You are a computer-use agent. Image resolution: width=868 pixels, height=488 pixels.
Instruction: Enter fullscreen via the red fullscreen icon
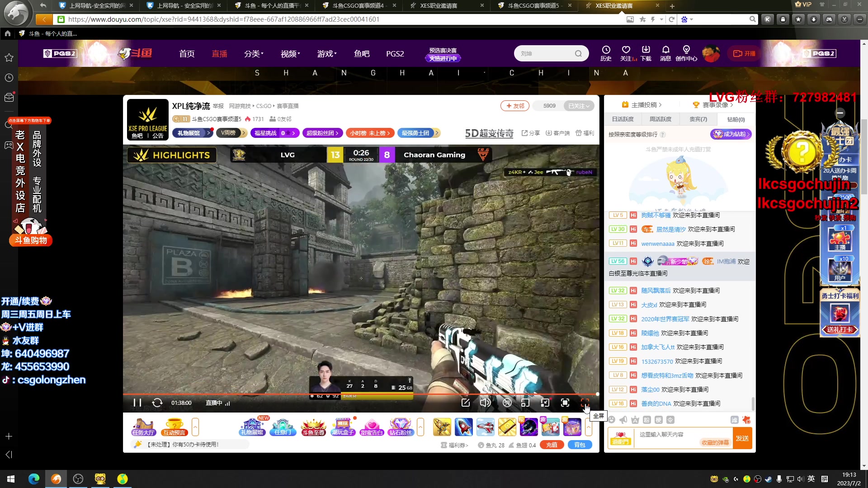[585, 403]
